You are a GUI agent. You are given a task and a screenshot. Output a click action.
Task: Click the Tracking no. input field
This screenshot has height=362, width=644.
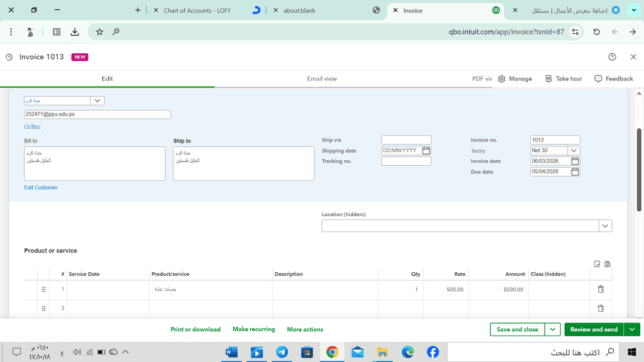[406, 162]
